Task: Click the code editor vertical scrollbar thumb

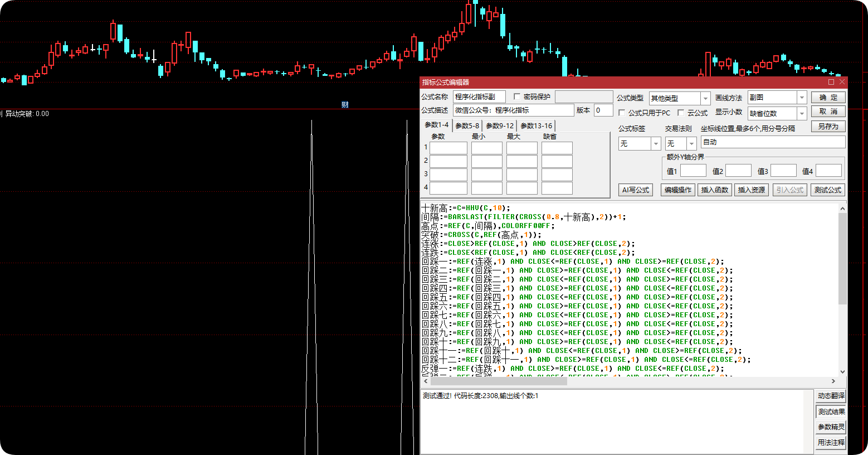Action: click(842, 258)
